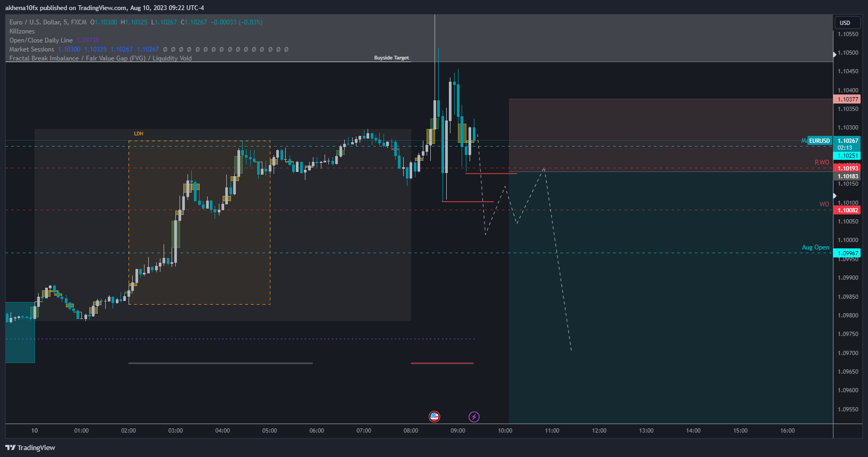Click the P.WO level label
The height and width of the screenshot is (457, 868).
click(822, 162)
